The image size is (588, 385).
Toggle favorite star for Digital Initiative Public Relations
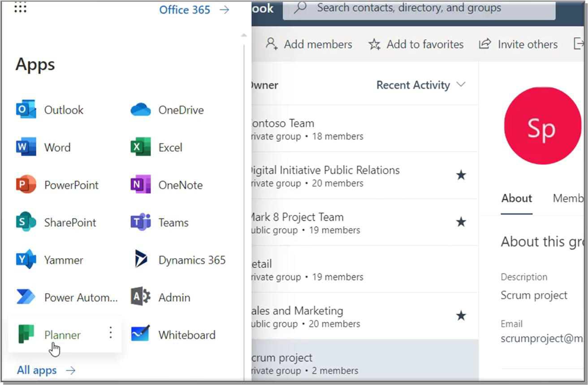pos(461,175)
